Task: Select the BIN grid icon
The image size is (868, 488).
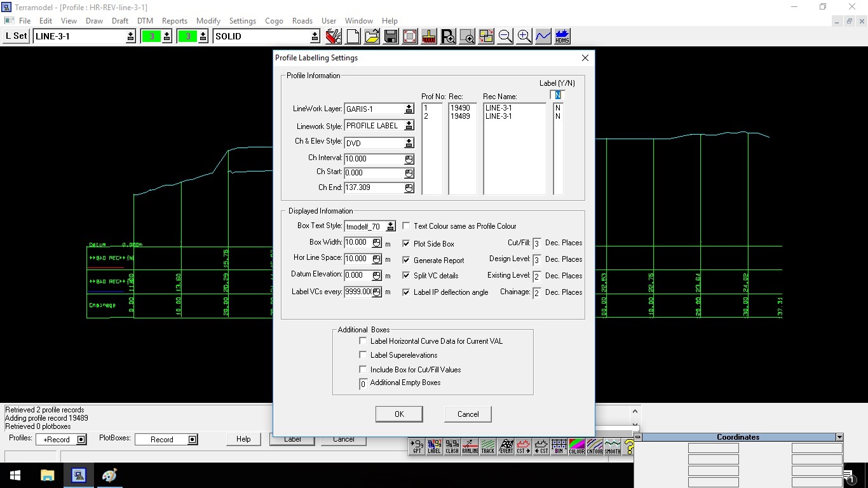Action: (559, 447)
